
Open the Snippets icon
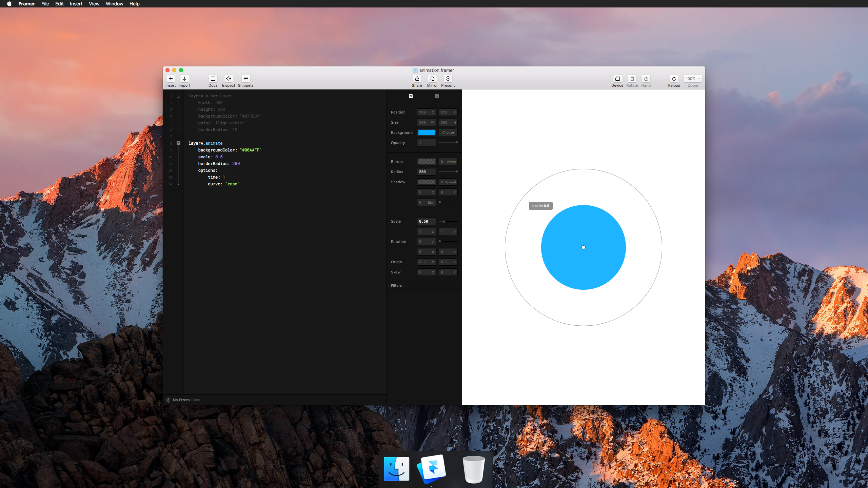click(x=246, y=79)
